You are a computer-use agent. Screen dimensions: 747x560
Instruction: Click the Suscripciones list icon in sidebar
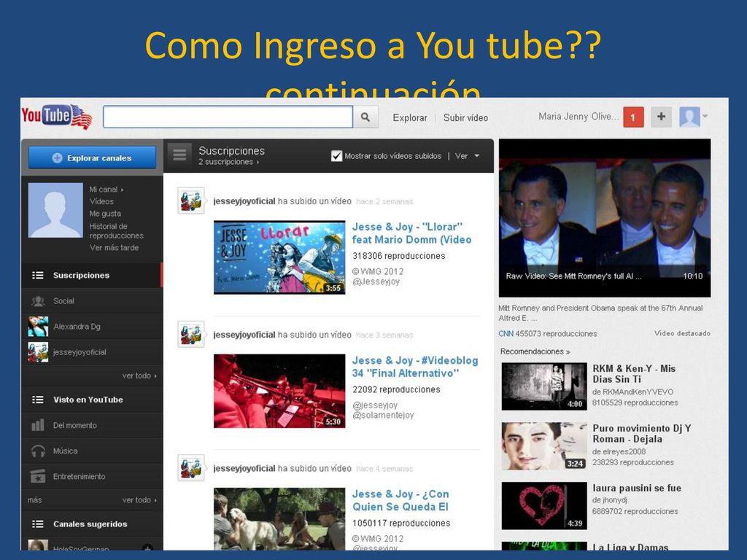(x=38, y=275)
